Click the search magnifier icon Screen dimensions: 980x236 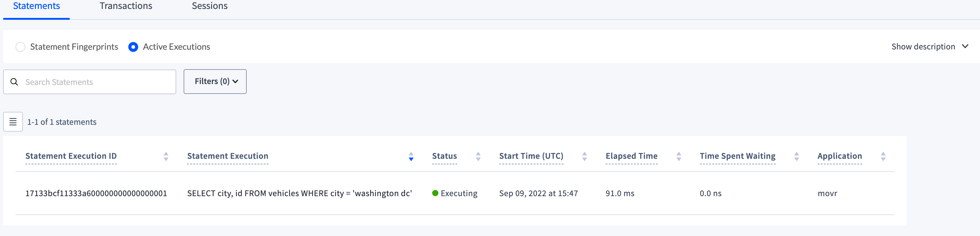[15, 82]
